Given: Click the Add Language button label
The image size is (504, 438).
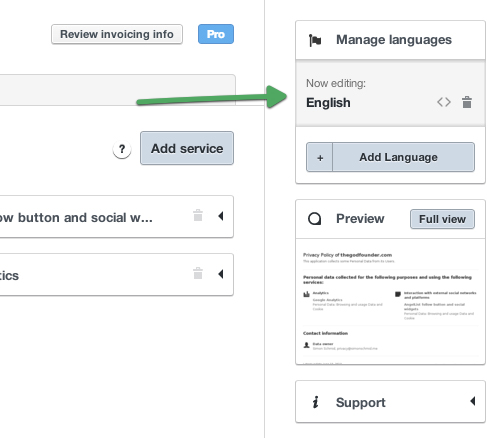Looking at the screenshot, I should click(x=398, y=157).
